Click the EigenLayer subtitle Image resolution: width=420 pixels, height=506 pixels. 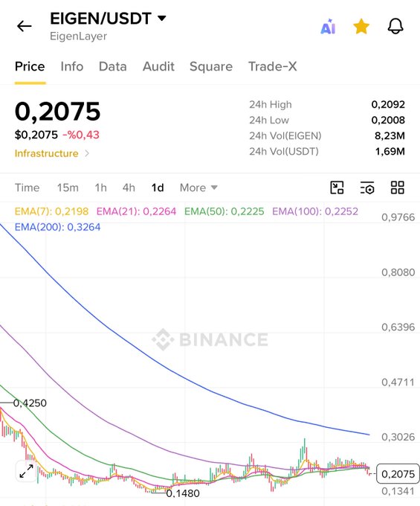click(78, 36)
